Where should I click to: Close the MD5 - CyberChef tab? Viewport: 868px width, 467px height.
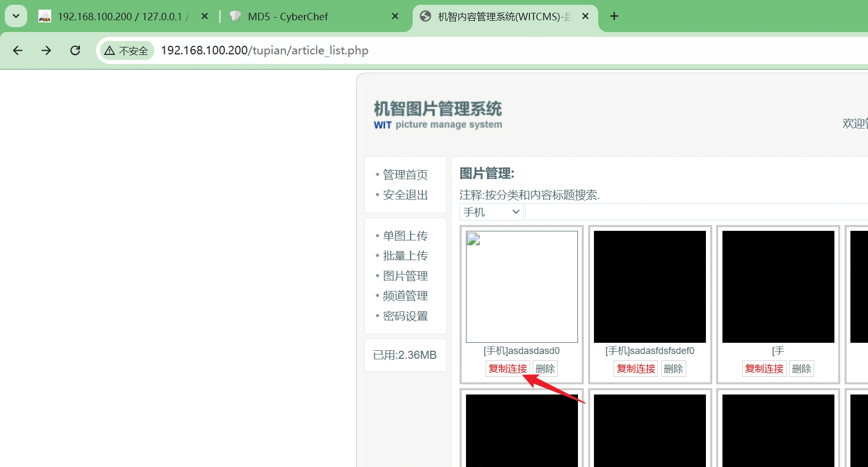[395, 16]
